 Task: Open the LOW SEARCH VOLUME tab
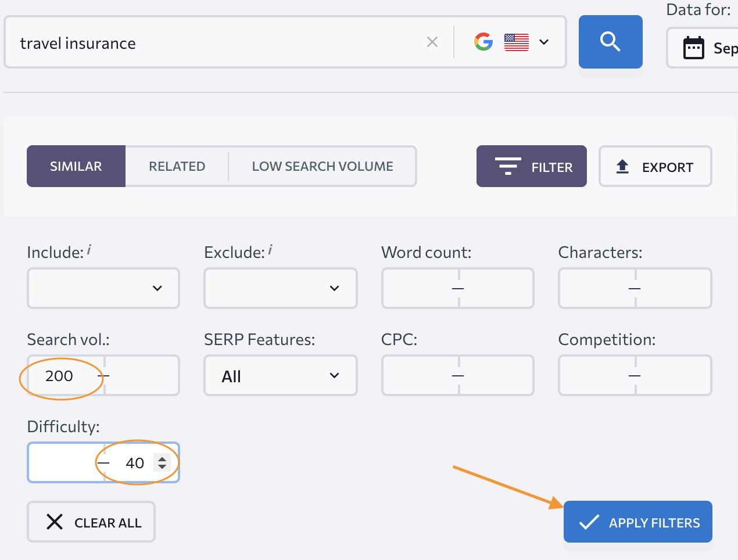[x=323, y=166]
